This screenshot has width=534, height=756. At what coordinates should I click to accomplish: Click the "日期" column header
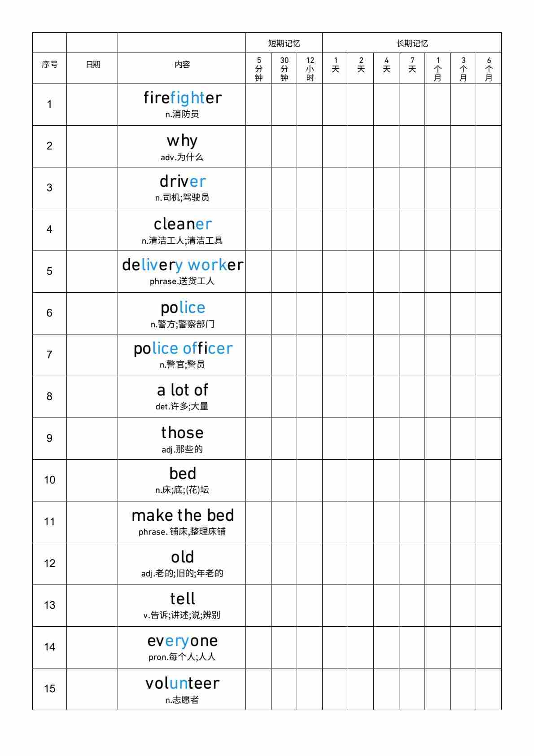point(92,65)
